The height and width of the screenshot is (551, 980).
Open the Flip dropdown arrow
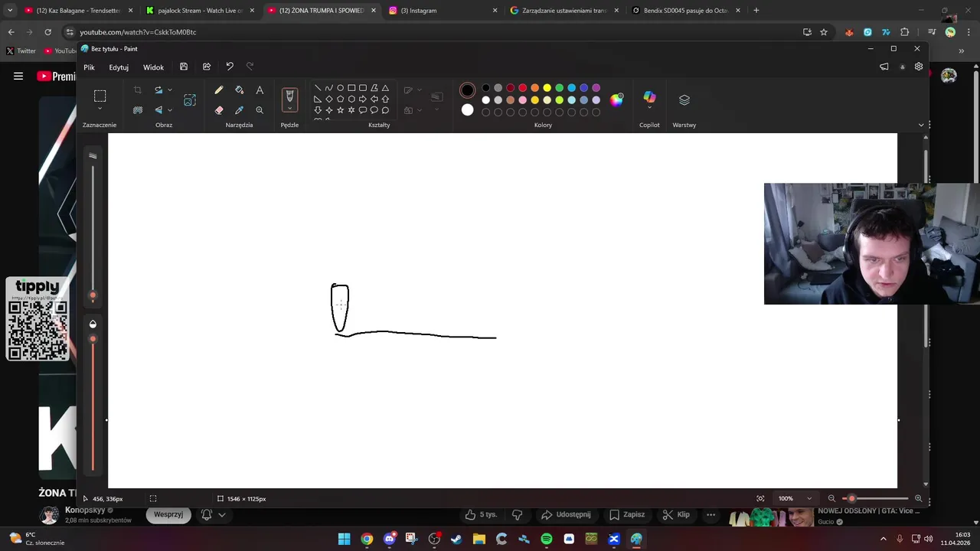click(169, 110)
